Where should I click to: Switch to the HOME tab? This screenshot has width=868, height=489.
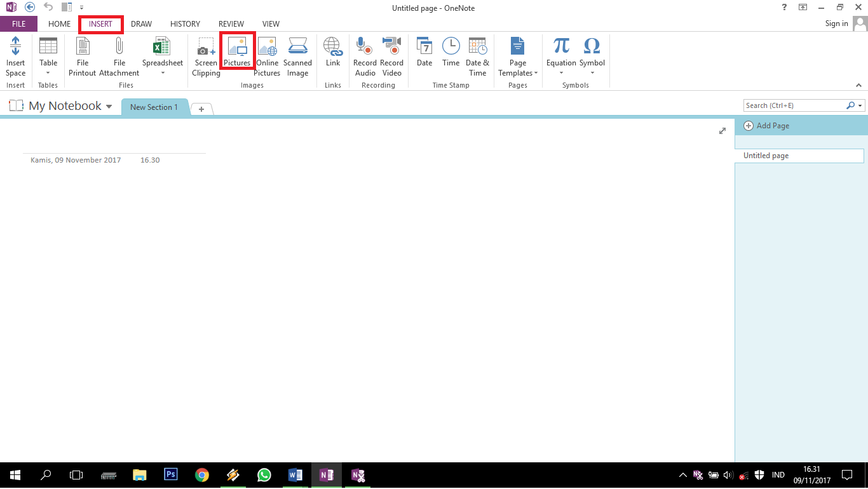pyautogui.click(x=59, y=24)
